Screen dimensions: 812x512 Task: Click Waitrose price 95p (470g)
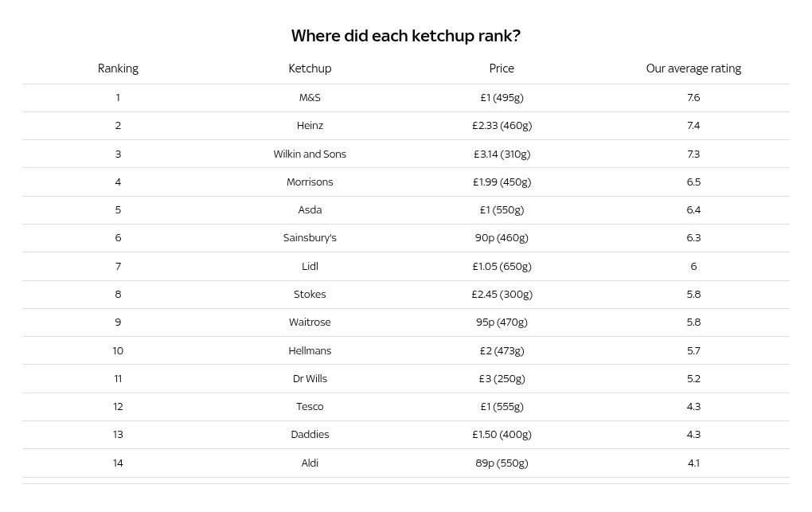tap(502, 322)
